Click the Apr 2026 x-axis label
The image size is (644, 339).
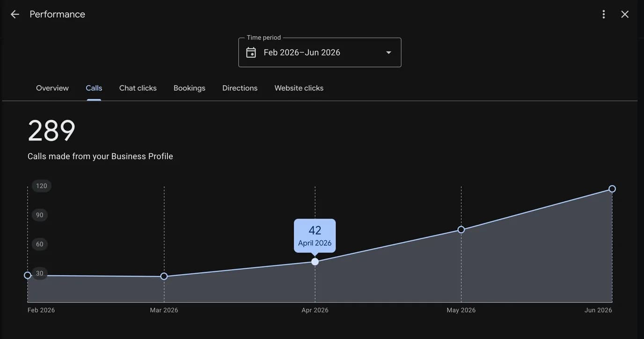[315, 310]
